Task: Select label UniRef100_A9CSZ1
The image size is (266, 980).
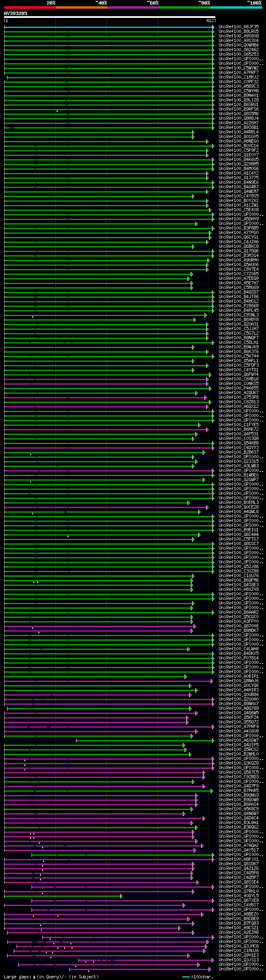Action: pyautogui.click(x=239, y=928)
